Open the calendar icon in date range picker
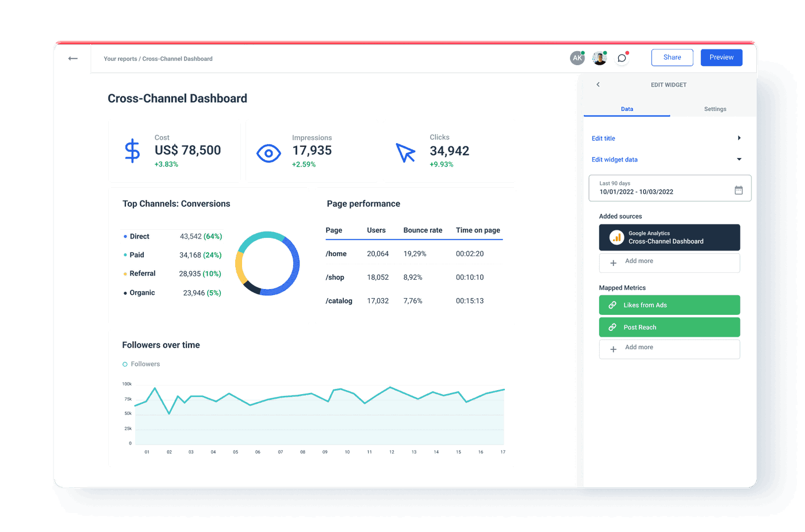Viewport: 805px width, 532px height. (x=738, y=189)
